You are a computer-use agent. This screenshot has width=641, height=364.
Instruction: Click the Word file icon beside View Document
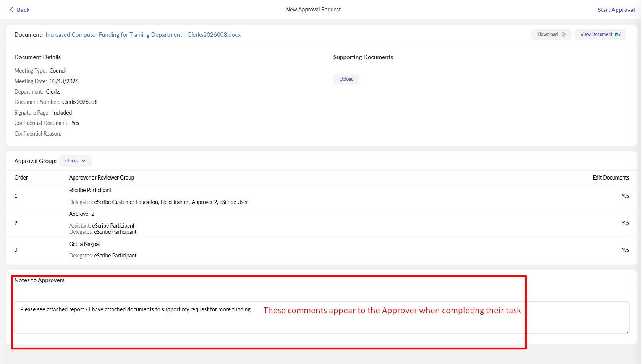point(618,34)
